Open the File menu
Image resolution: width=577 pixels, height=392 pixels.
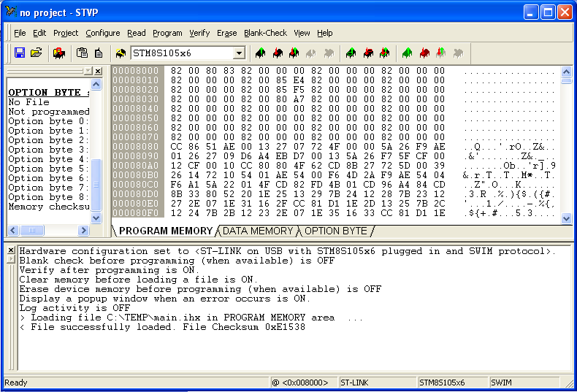[x=20, y=33]
